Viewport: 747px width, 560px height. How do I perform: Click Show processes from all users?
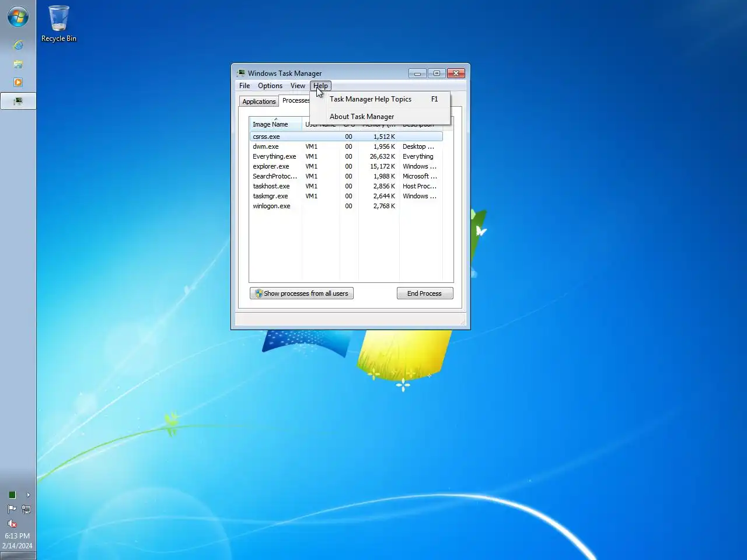302,293
